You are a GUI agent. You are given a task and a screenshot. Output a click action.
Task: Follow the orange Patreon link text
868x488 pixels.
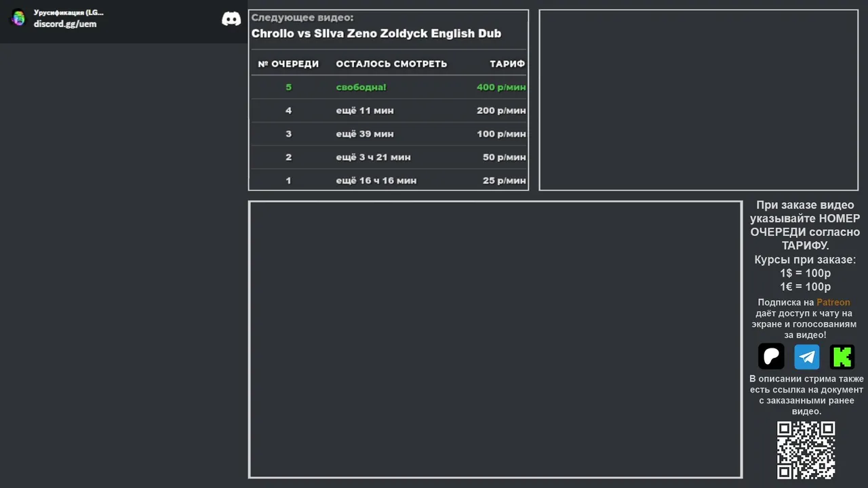(833, 302)
